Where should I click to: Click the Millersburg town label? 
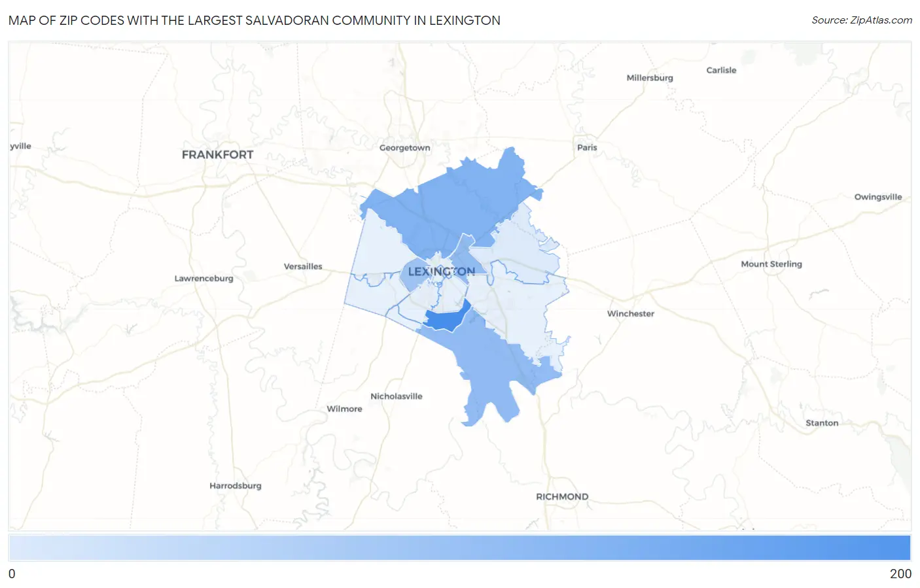pos(650,78)
